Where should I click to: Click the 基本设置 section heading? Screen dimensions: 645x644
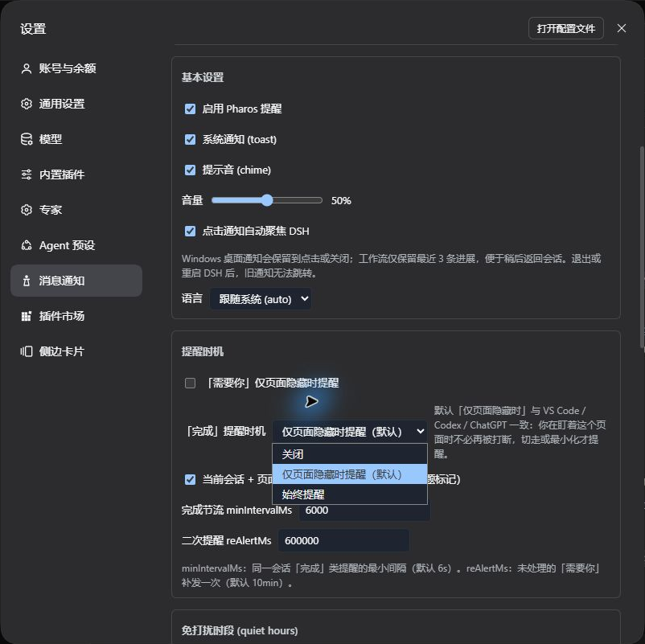tap(203, 77)
